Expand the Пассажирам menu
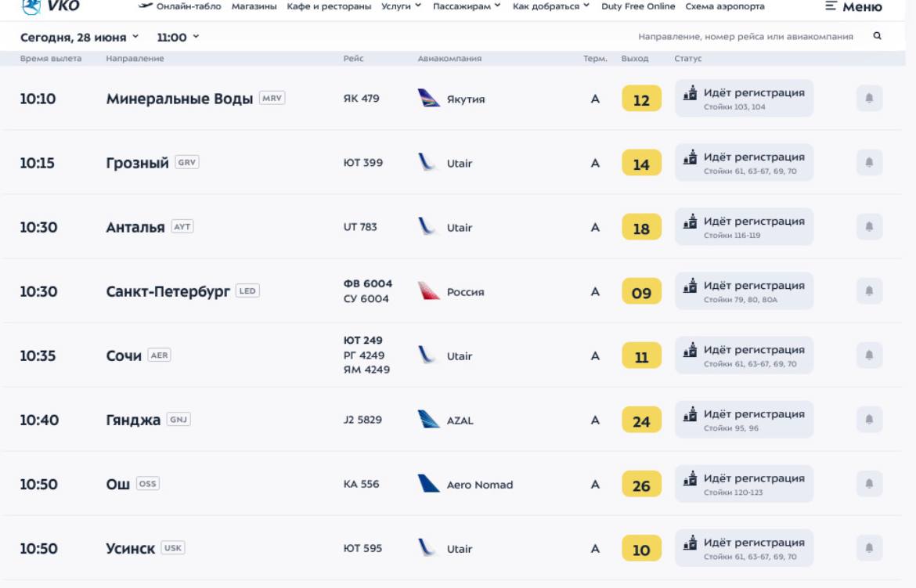This screenshot has height=588, width=916. click(x=467, y=6)
